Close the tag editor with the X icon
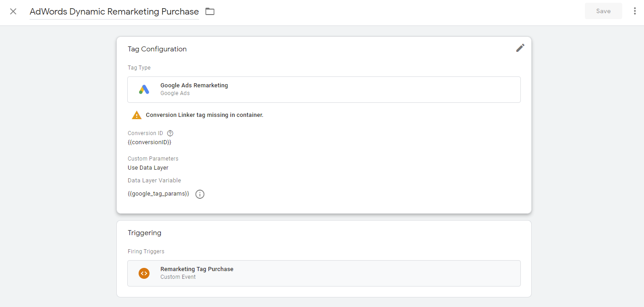 [13, 11]
